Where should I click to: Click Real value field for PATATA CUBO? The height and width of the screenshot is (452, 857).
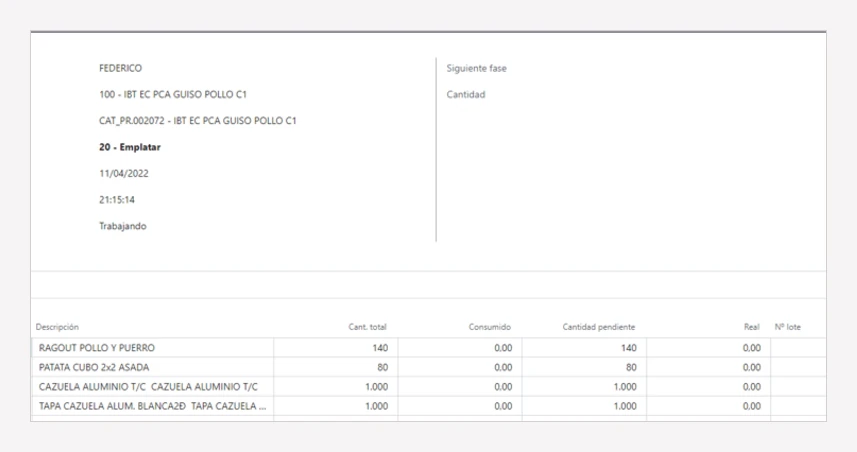click(x=708, y=367)
